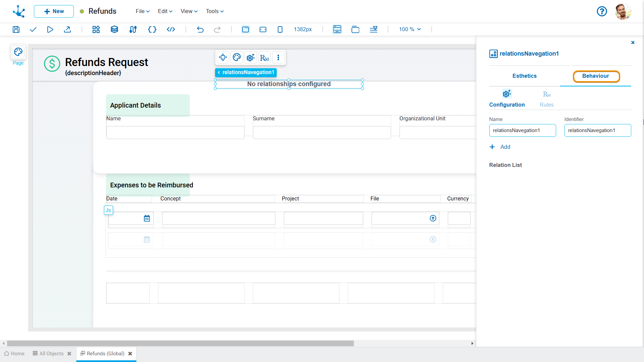644x362 pixels.
Task: Click the palette icon on element toolbar
Action: pyautogui.click(x=236, y=58)
